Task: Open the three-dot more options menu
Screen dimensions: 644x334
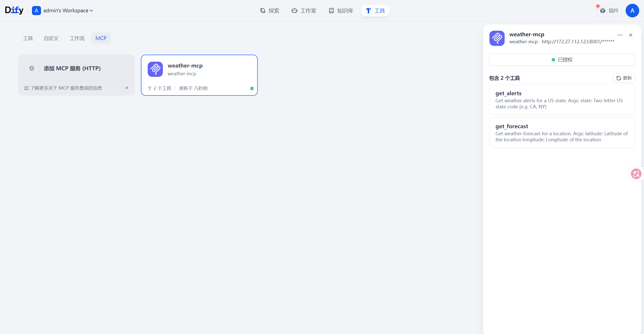Action: tap(620, 35)
